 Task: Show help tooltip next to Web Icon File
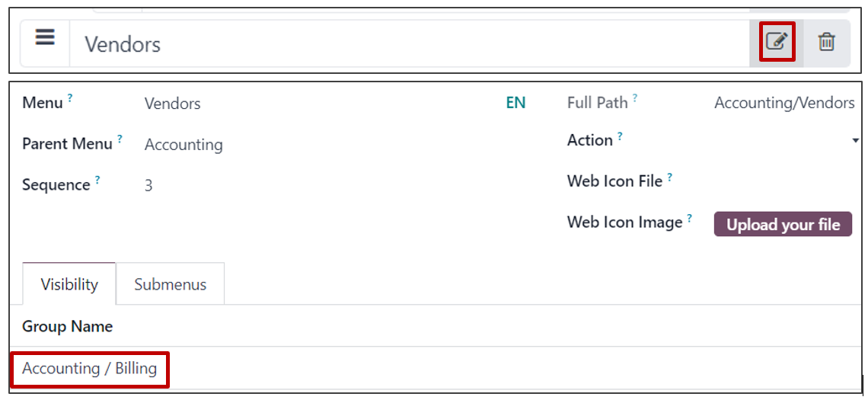point(670,176)
